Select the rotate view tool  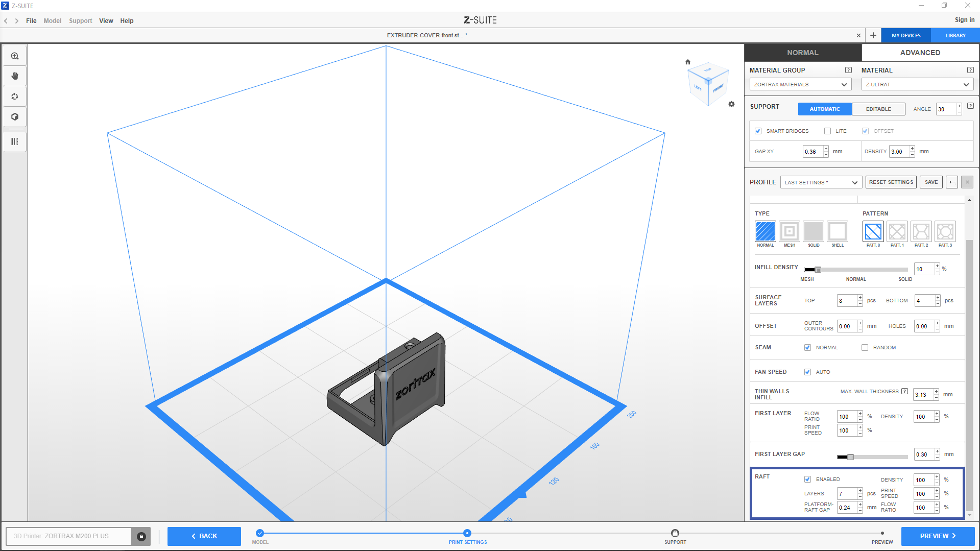[x=15, y=97]
